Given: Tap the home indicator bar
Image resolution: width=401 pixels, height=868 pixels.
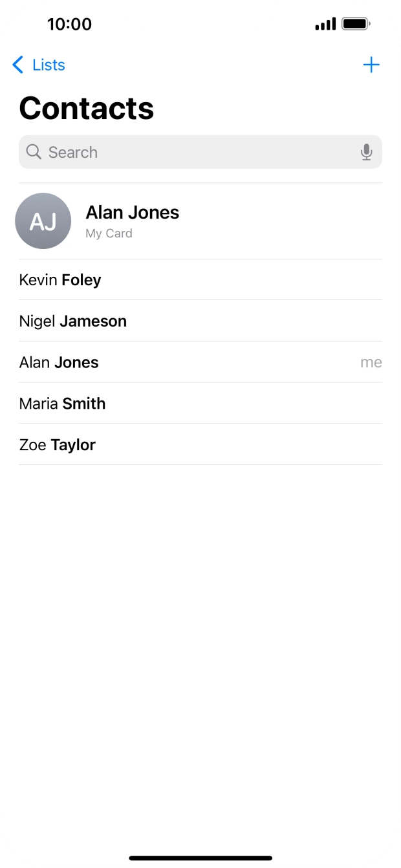Looking at the screenshot, I should coord(200,858).
